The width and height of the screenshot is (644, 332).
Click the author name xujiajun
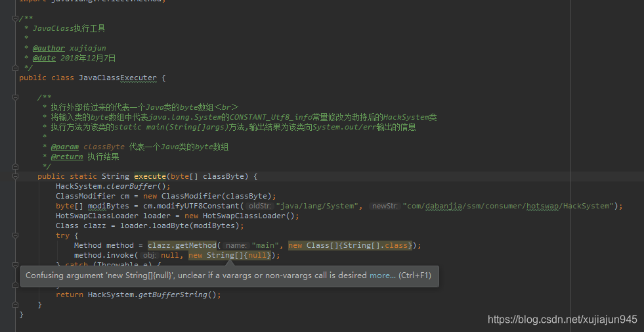[x=87, y=48]
